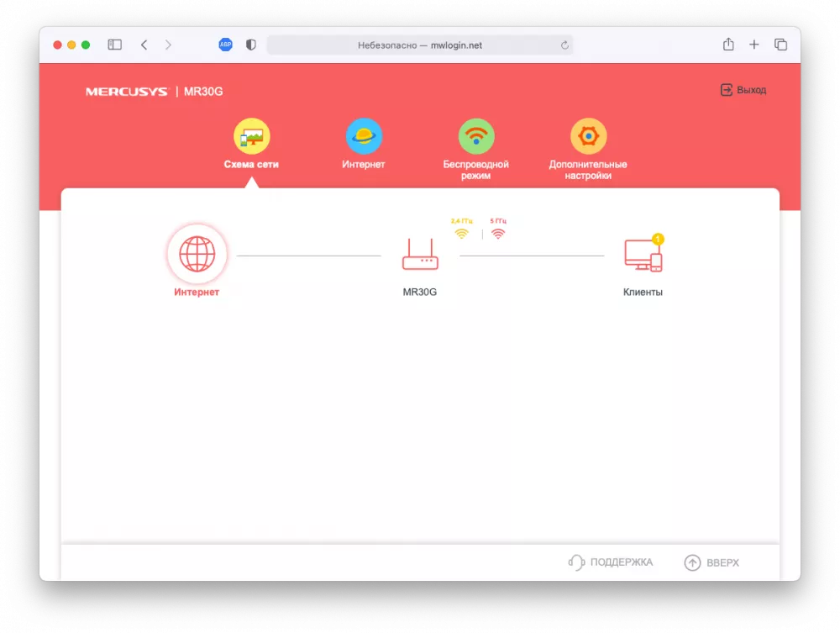
Task: Open a new tab with plus icon
Action: [x=753, y=45]
